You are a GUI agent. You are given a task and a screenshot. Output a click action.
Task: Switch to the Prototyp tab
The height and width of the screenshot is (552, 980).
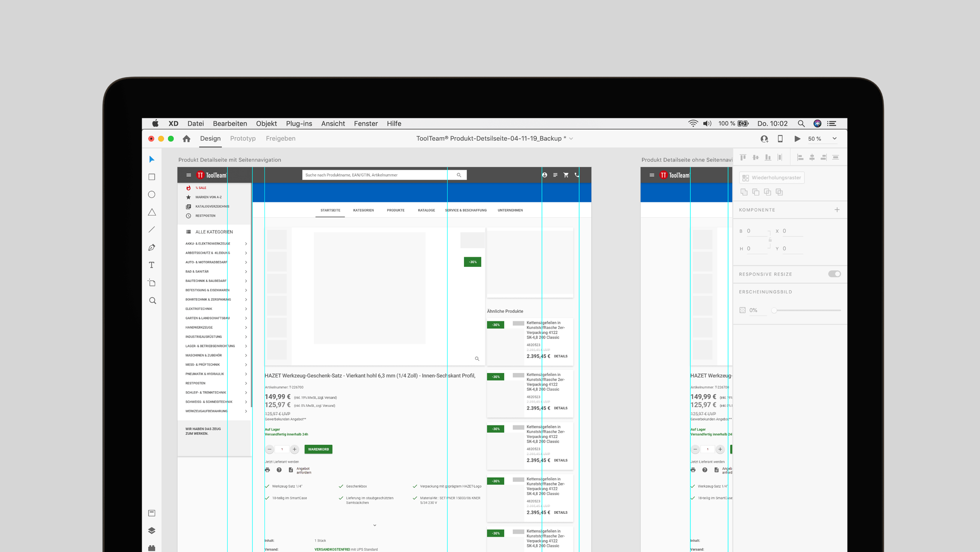243,139
